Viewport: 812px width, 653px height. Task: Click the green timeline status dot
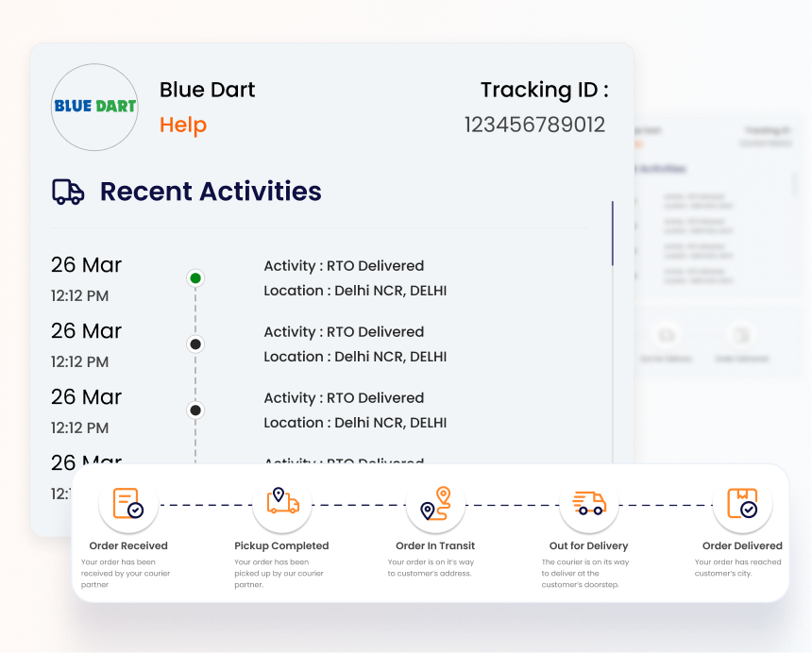[x=195, y=278]
